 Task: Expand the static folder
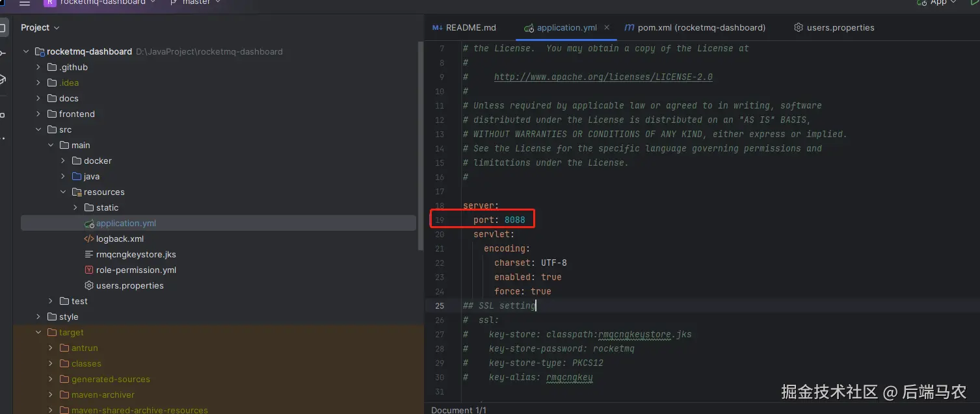click(x=75, y=208)
